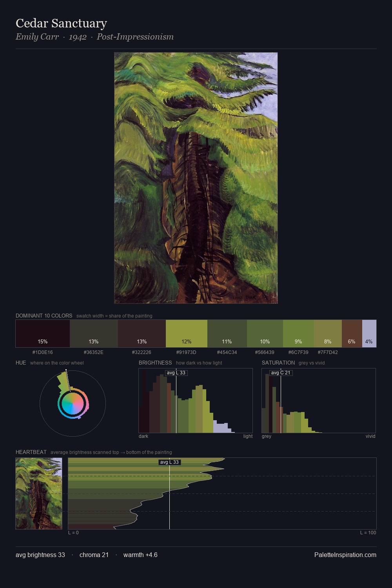Click the 'HEARTBEAT' section heading
The height and width of the screenshot is (588, 392).
[31, 452]
